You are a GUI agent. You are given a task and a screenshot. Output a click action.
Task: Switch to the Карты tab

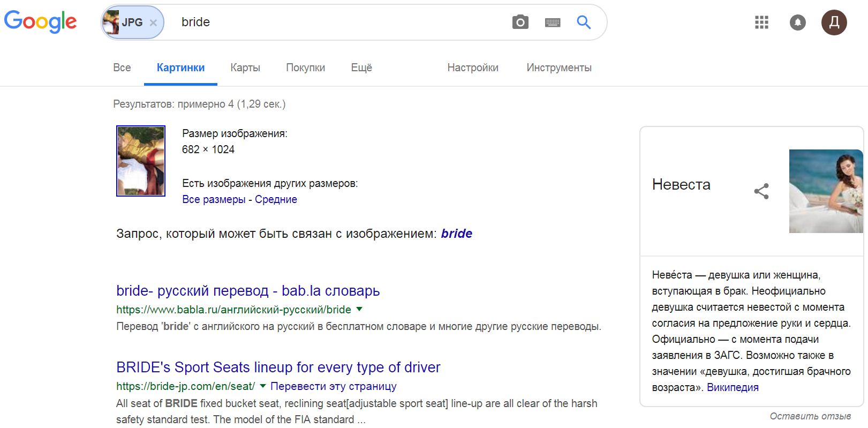pos(245,67)
